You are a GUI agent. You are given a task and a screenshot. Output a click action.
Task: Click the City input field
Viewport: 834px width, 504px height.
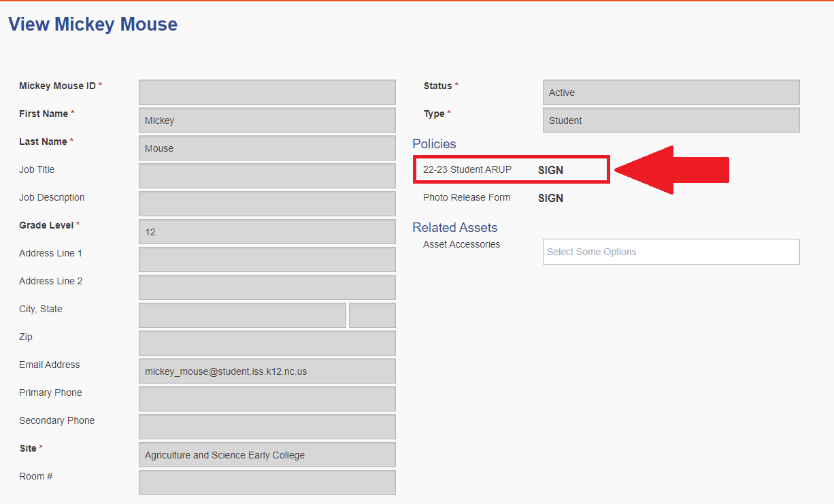(x=242, y=316)
